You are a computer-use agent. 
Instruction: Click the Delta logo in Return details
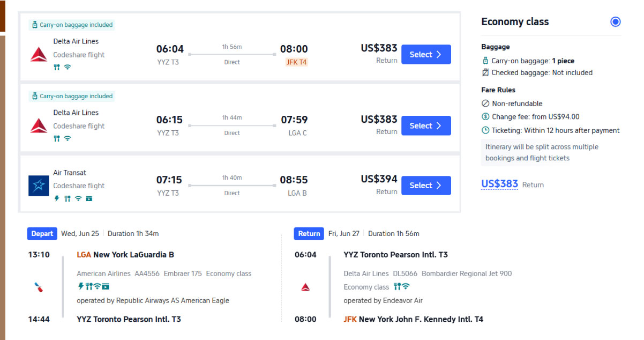tap(305, 287)
